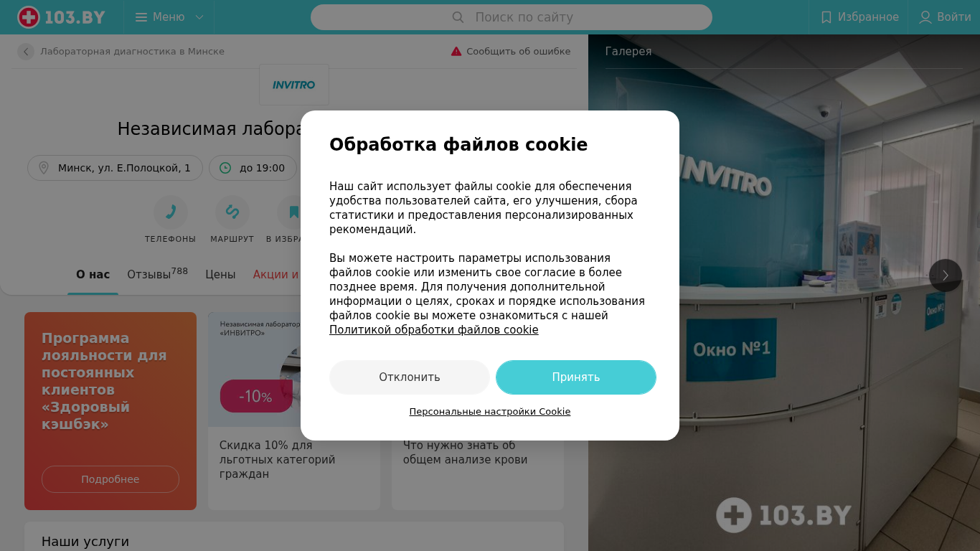Switch to the Отзывы tab
Screen dimensions: 980x551
point(158,274)
